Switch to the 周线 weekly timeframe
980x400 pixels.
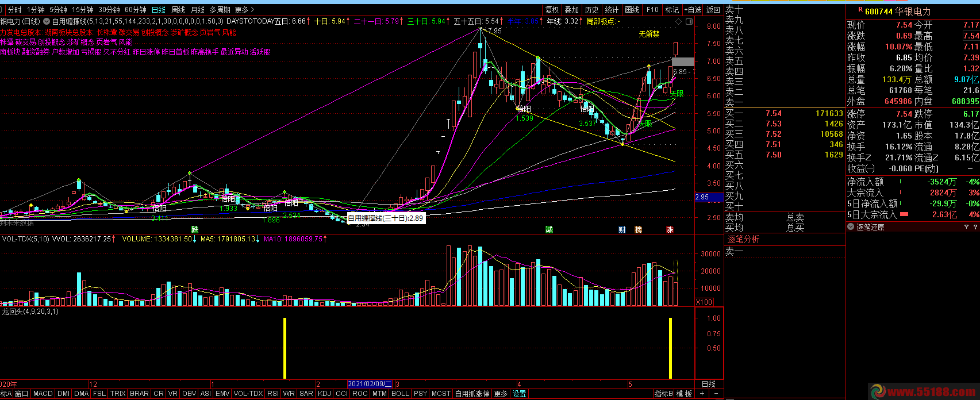click(178, 10)
